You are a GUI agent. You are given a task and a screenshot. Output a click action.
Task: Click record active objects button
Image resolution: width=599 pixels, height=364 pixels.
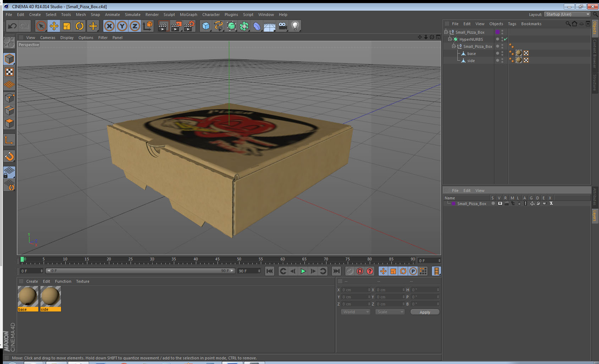tap(350, 271)
